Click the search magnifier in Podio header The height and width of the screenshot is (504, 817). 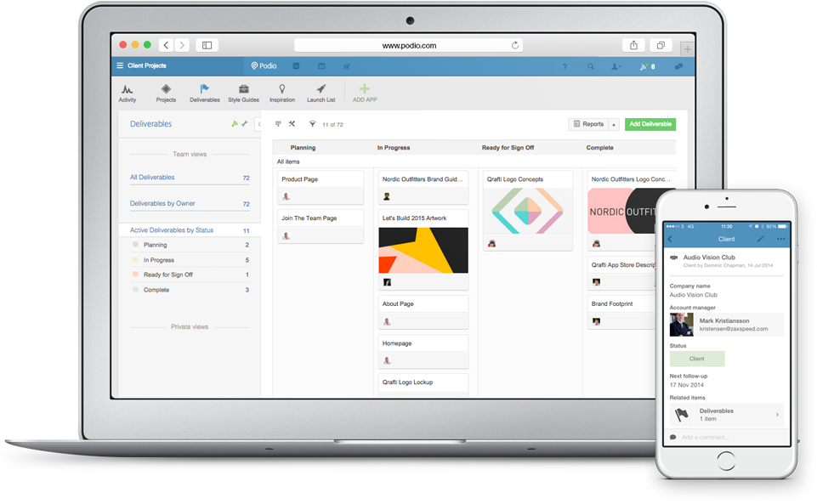[591, 66]
